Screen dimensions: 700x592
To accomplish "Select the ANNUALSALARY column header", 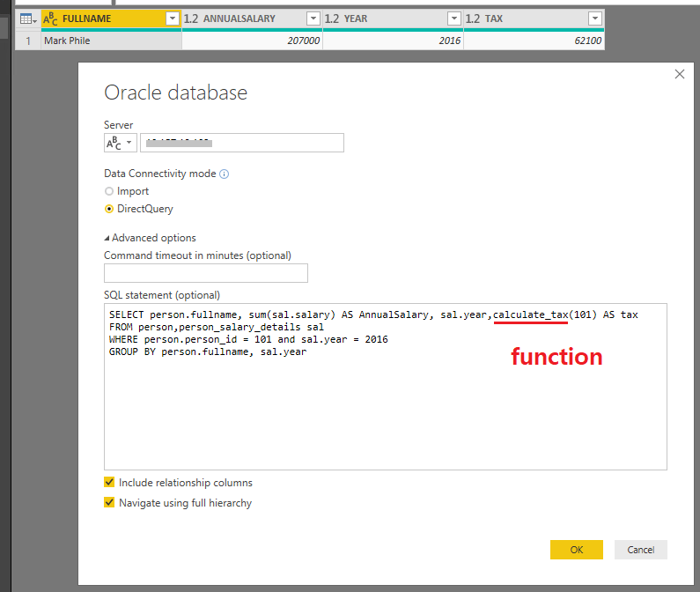I will click(252, 18).
